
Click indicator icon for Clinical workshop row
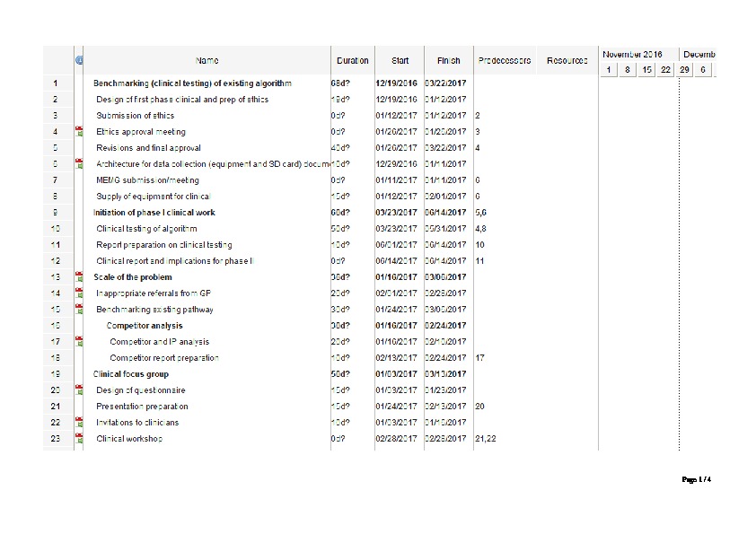[79, 438]
